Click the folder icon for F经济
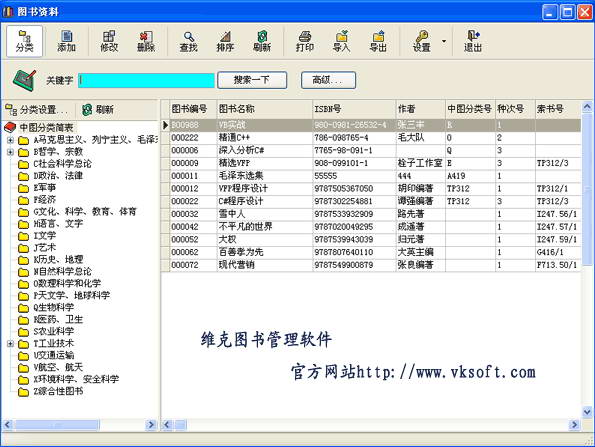This screenshot has width=595, height=447. [x=23, y=200]
